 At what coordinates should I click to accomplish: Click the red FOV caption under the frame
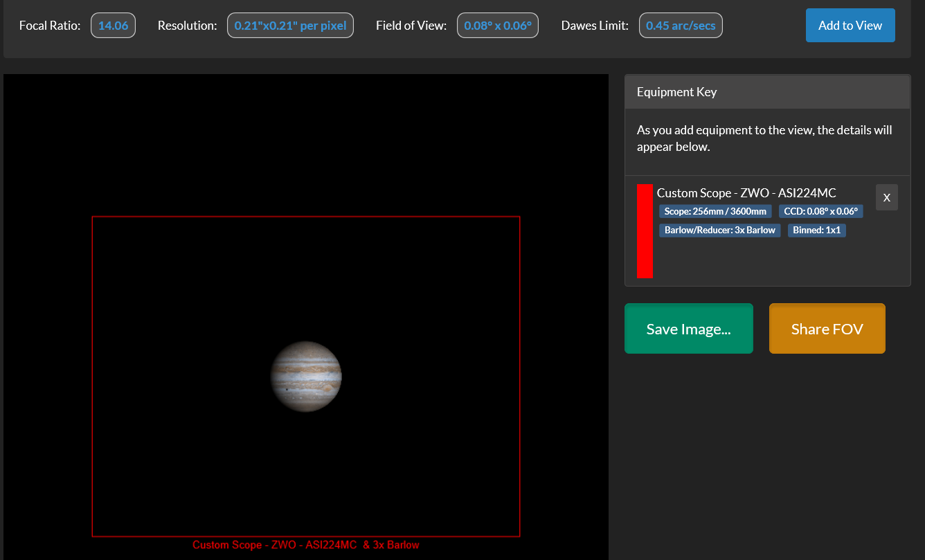pyautogui.click(x=306, y=545)
